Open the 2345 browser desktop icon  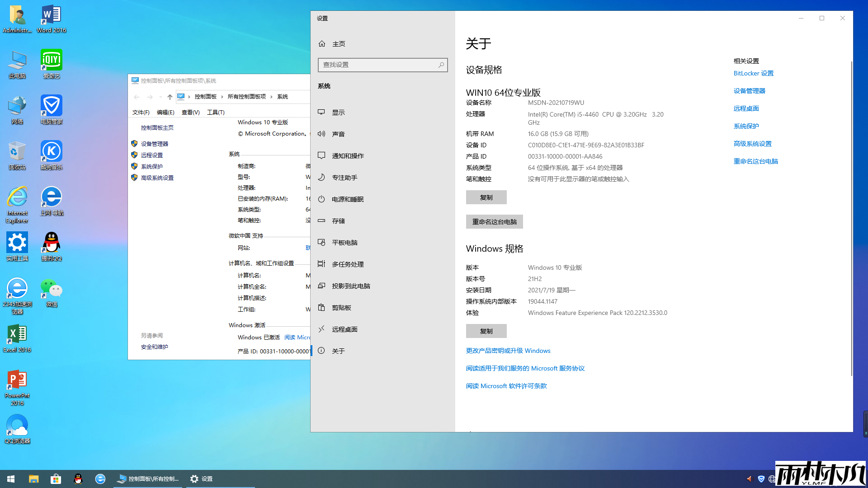click(17, 296)
